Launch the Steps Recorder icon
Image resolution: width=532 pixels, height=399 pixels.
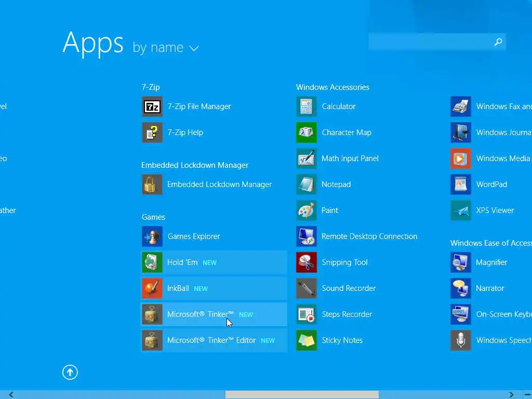coord(307,314)
